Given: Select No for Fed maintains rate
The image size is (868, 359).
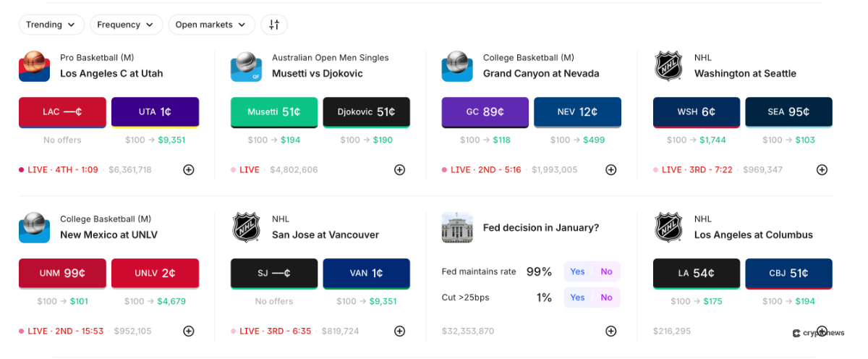Looking at the screenshot, I should coord(606,271).
